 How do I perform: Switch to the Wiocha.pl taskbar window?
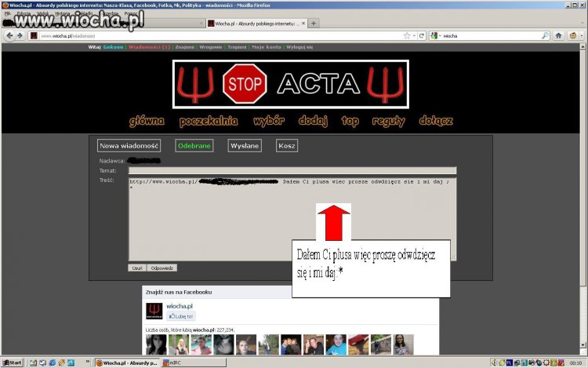coord(127,363)
